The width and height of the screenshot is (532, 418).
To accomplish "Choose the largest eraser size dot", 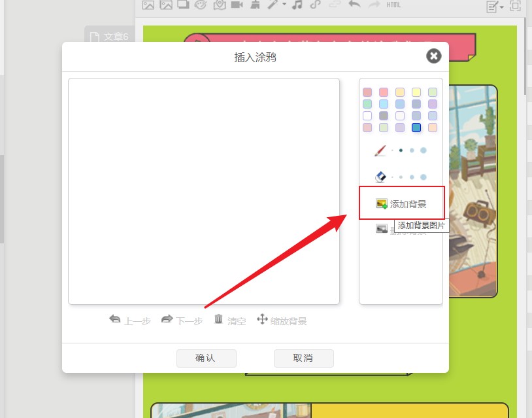I will (x=424, y=177).
